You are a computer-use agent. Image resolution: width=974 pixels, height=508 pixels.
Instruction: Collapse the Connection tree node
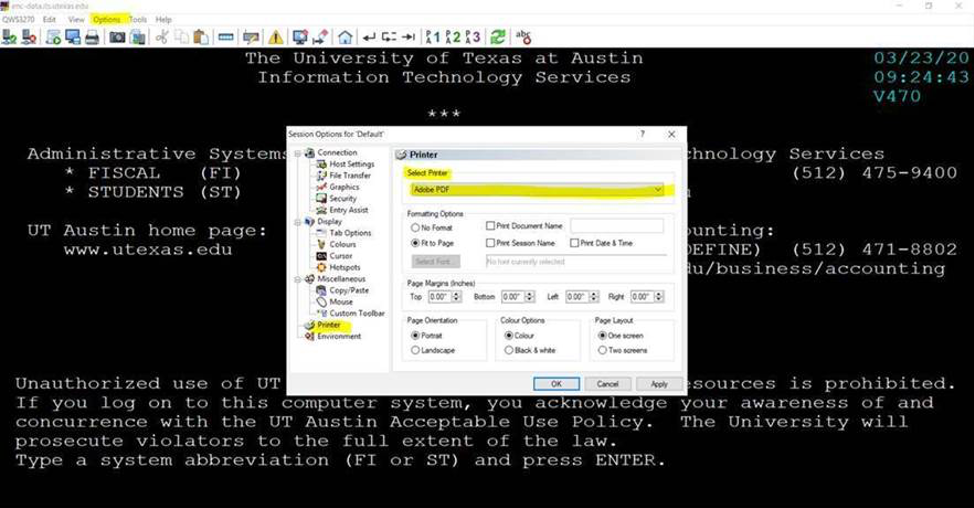[297, 153]
